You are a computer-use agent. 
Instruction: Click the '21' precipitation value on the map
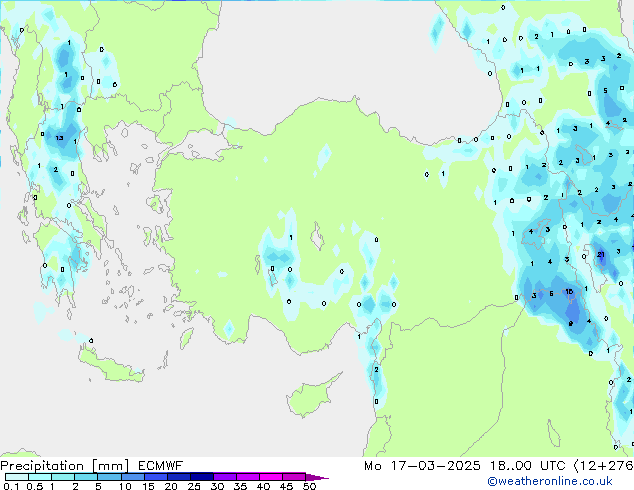(601, 254)
